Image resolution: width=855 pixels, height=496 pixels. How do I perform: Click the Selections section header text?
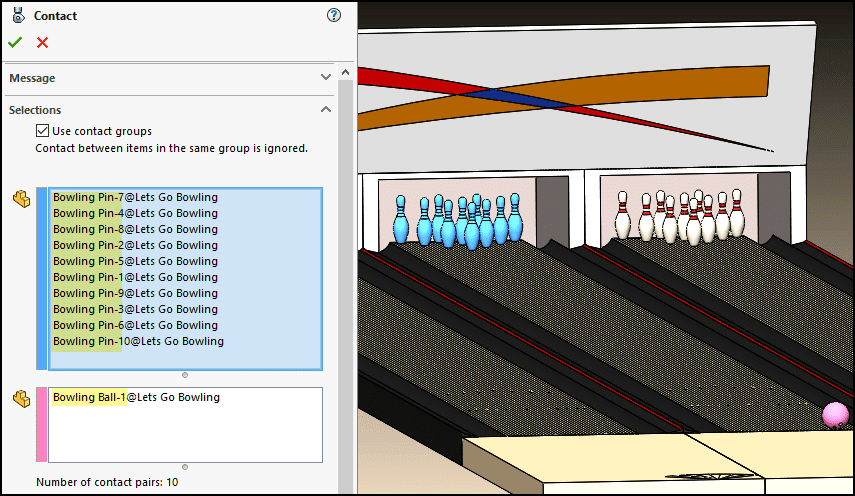35,110
